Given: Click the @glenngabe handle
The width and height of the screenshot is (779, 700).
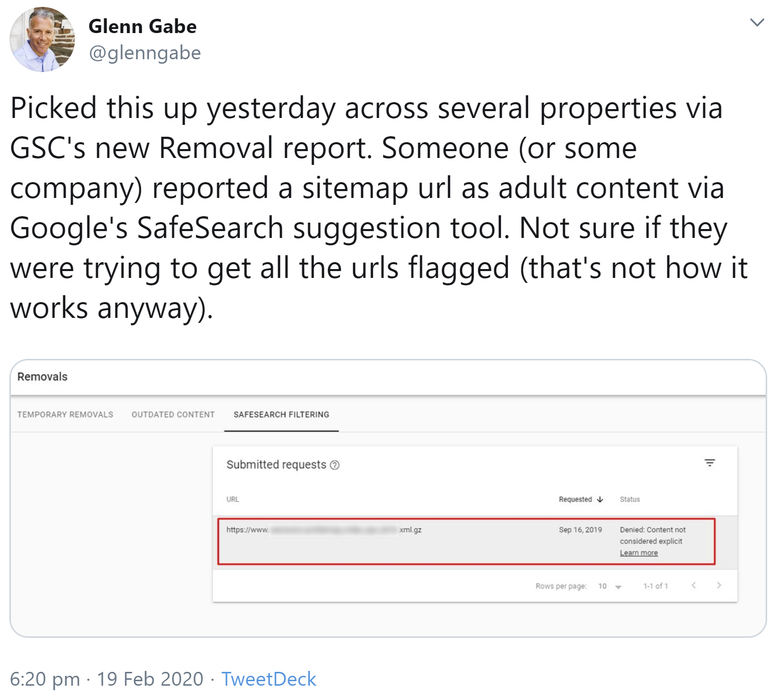Looking at the screenshot, I should pos(145,53).
